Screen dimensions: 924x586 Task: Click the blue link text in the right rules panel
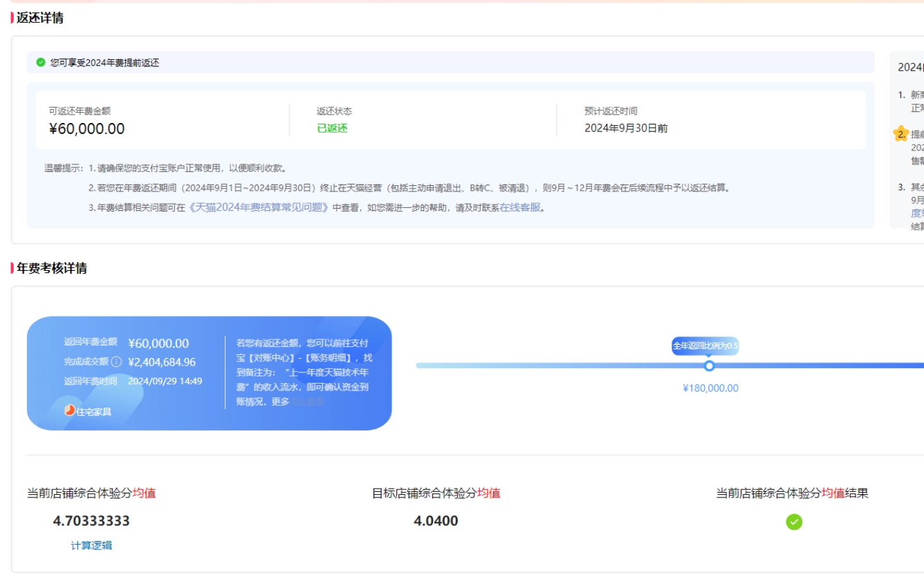pyautogui.click(x=917, y=214)
